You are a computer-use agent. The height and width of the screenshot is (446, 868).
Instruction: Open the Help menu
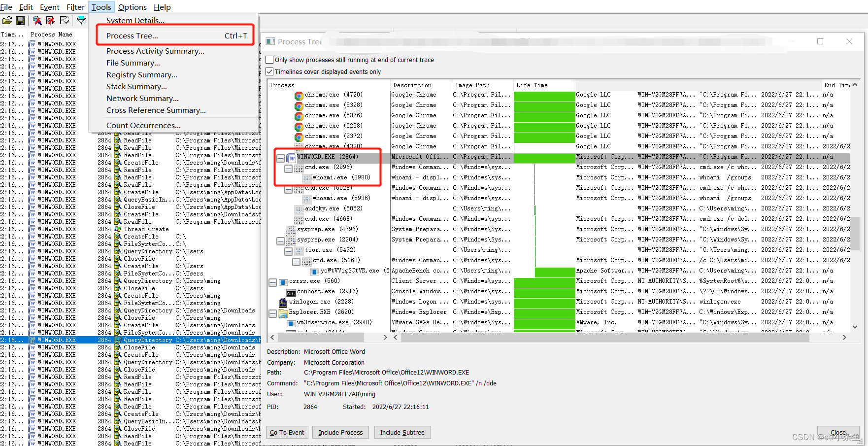coord(162,7)
